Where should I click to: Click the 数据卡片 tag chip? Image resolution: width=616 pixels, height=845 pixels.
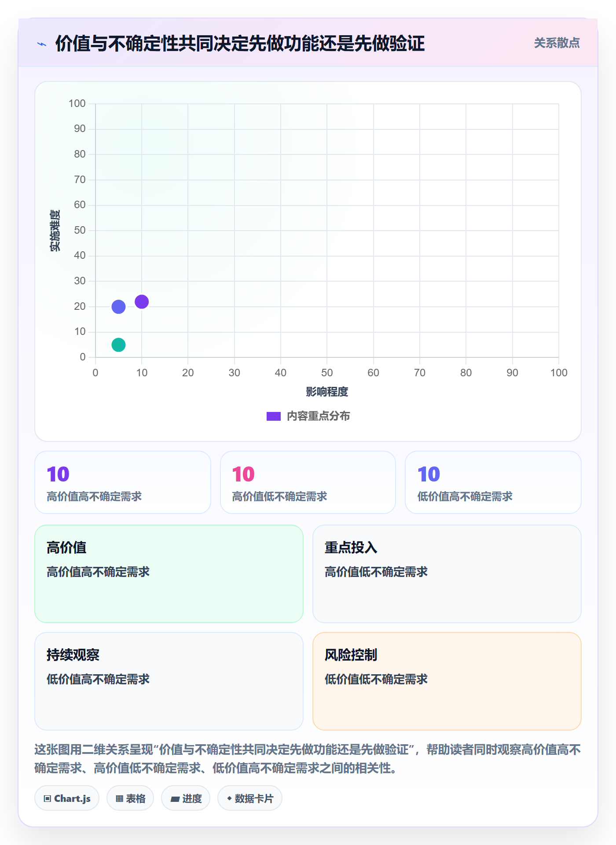pos(250,798)
